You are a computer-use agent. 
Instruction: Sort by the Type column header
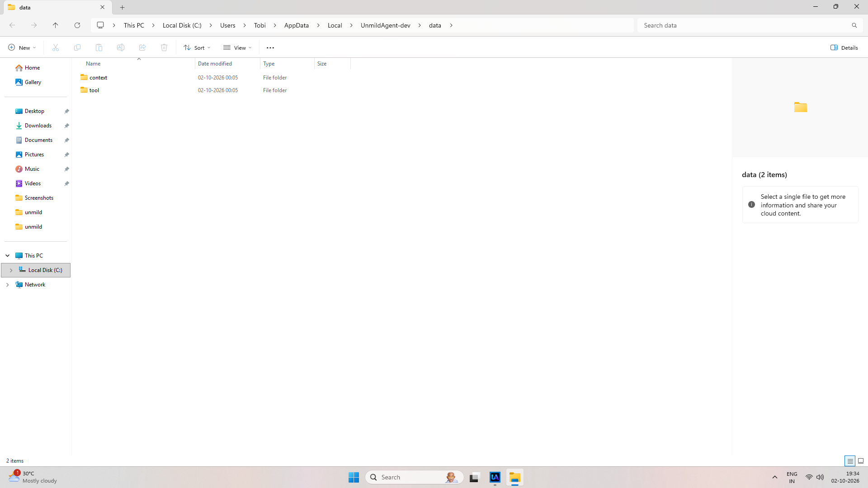[x=287, y=64]
